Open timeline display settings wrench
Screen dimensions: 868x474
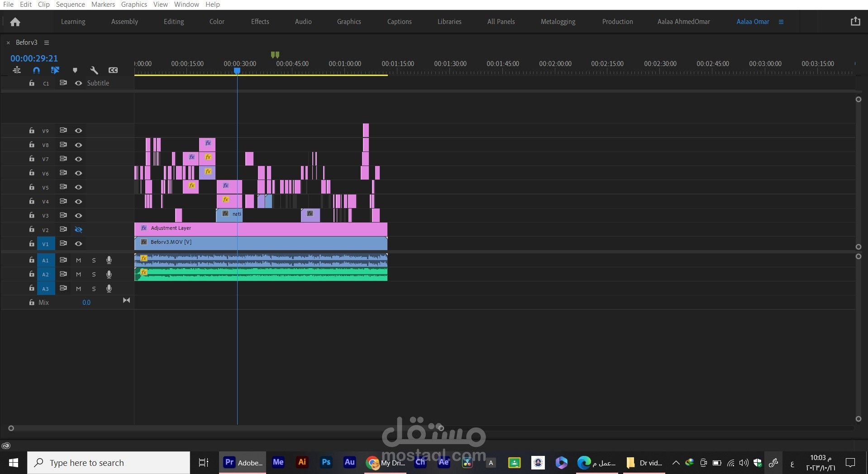click(x=94, y=70)
